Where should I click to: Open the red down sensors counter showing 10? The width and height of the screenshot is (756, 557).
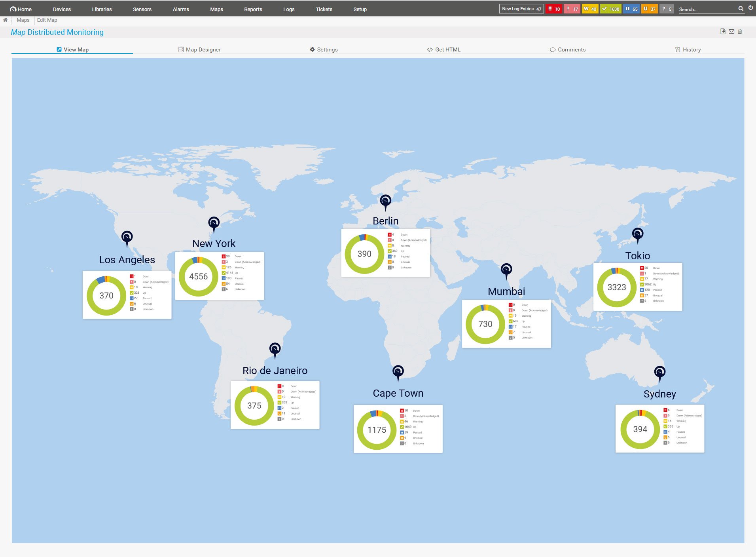[553, 8]
